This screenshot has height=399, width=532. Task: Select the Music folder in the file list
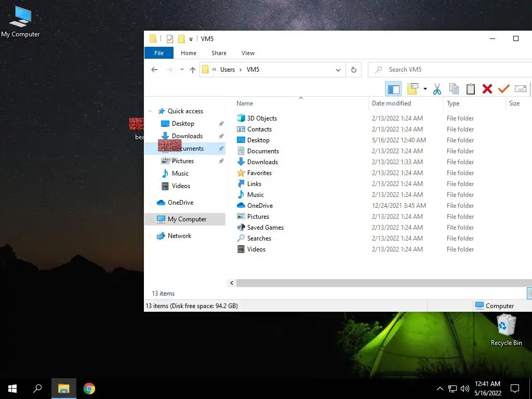pyautogui.click(x=255, y=195)
